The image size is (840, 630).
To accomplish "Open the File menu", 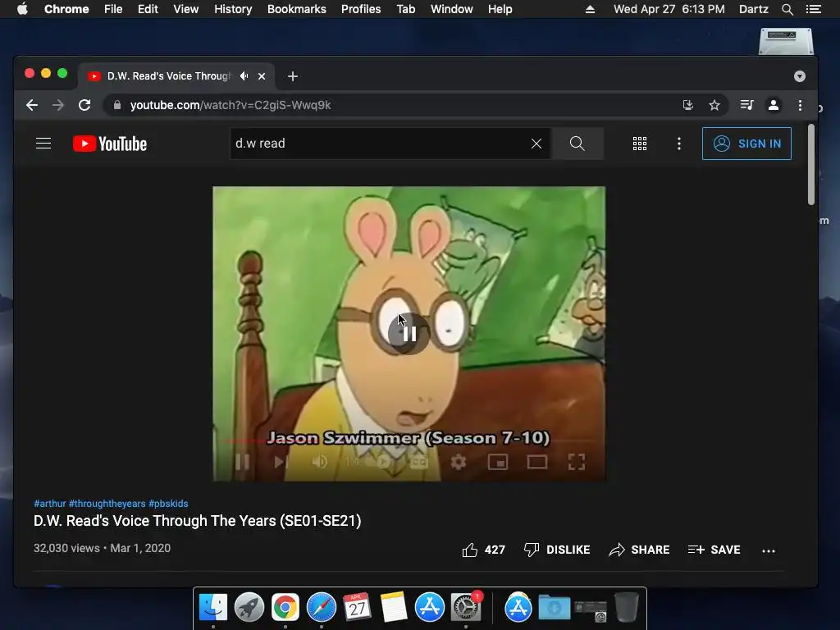I will pyautogui.click(x=113, y=9).
